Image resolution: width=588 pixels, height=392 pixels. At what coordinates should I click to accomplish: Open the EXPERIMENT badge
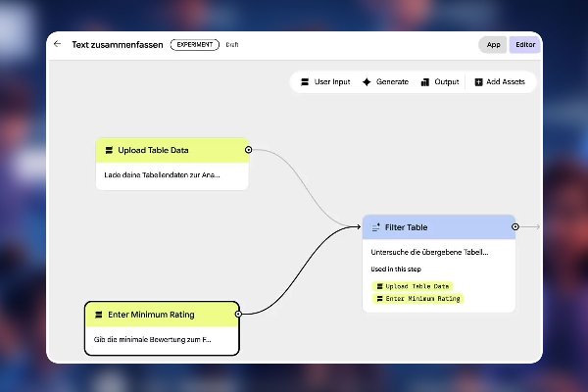point(195,45)
